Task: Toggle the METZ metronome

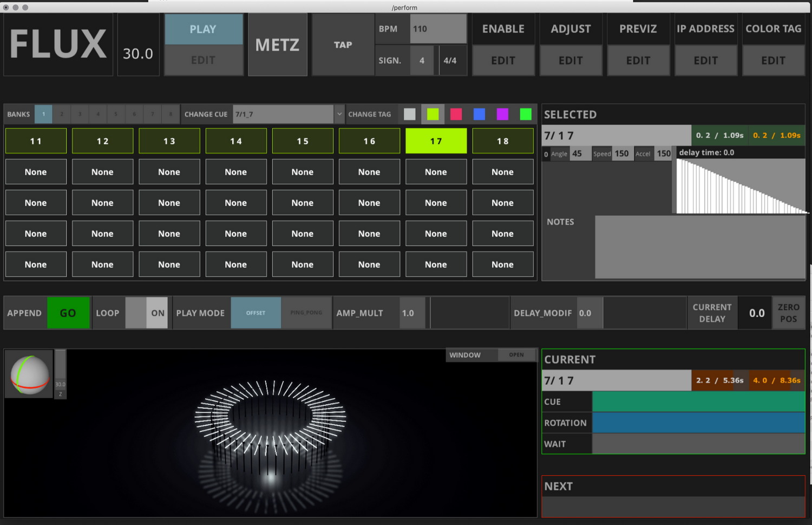Action: (x=278, y=44)
